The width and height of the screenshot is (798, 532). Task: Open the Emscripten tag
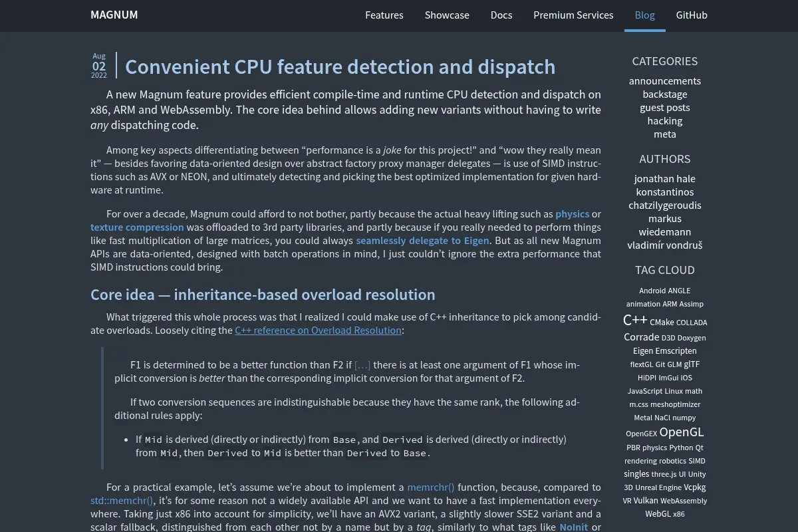point(676,351)
